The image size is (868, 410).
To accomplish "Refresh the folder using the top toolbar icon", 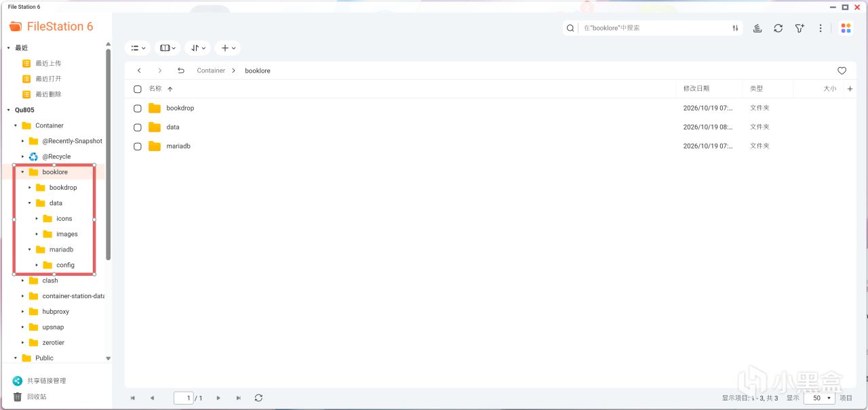I will pyautogui.click(x=778, y=28).
